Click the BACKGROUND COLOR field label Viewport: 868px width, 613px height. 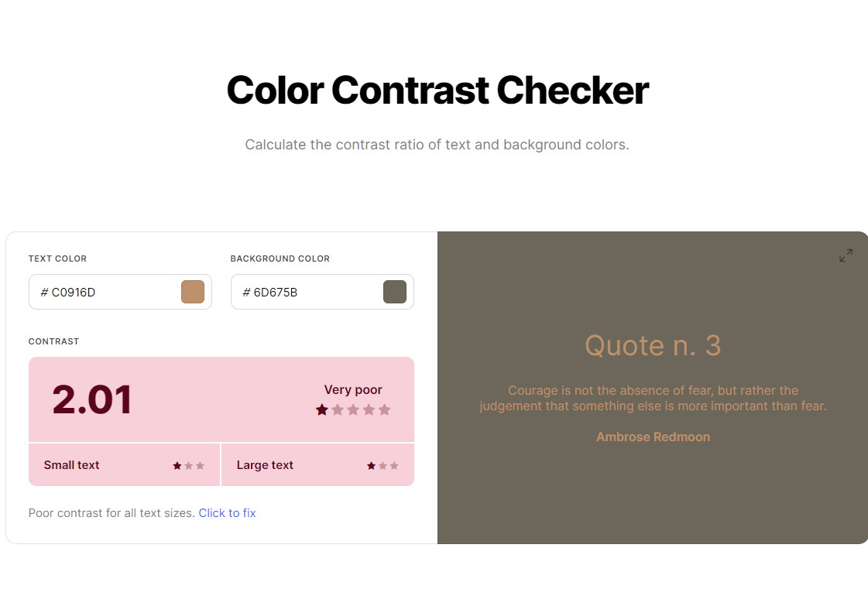click(280, 259)
